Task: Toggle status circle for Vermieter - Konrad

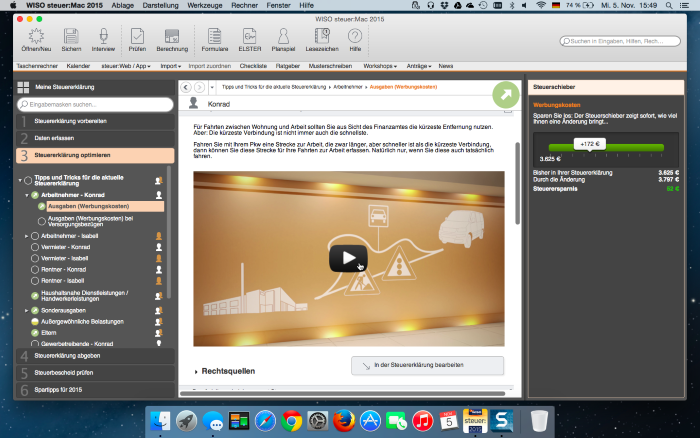Action: point(35,247)
